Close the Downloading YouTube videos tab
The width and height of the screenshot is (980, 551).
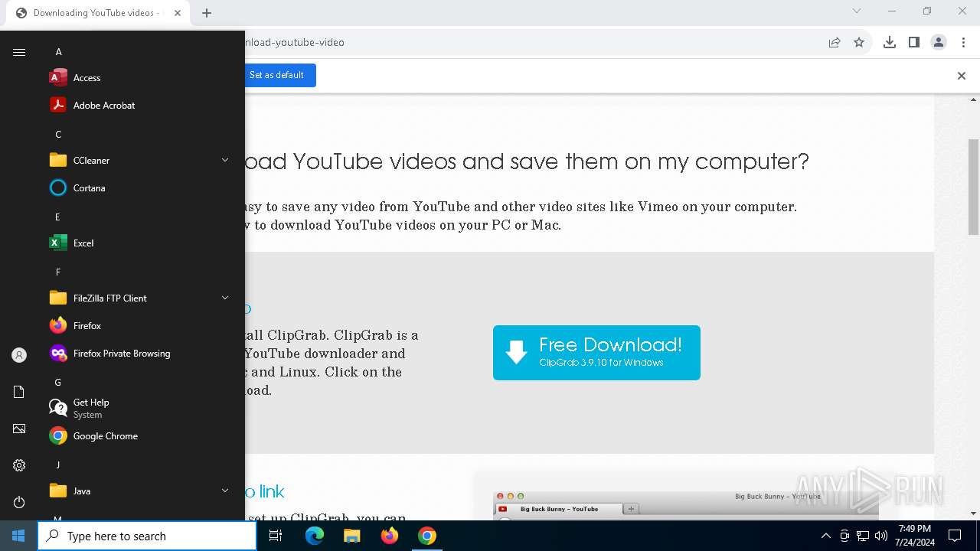pos(178,13)
